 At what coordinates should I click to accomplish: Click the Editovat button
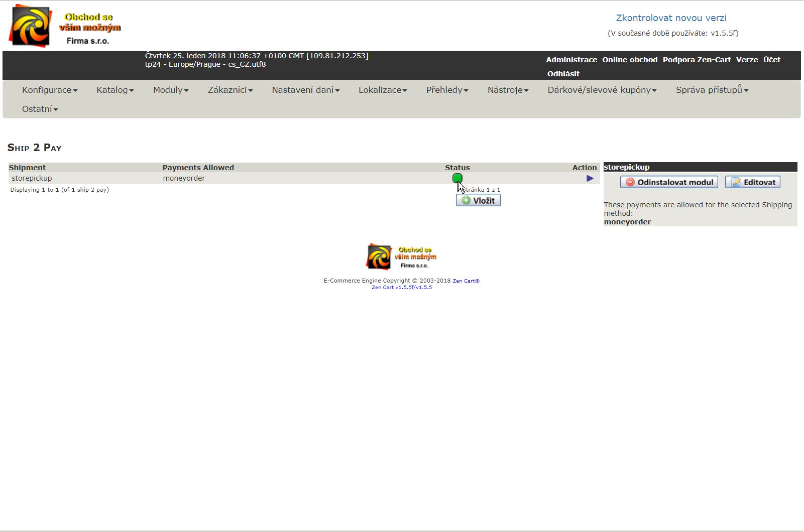tap(752, 182)
